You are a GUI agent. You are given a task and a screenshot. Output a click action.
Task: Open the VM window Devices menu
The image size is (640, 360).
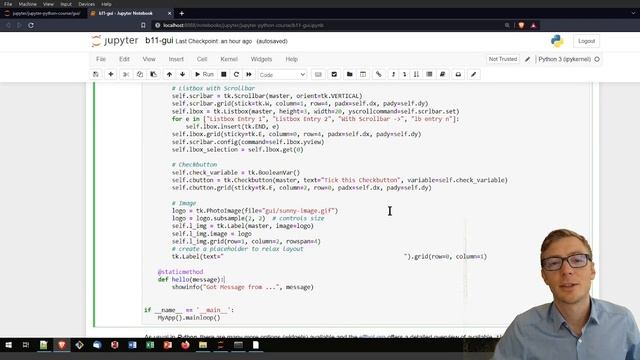click(86, 4)
